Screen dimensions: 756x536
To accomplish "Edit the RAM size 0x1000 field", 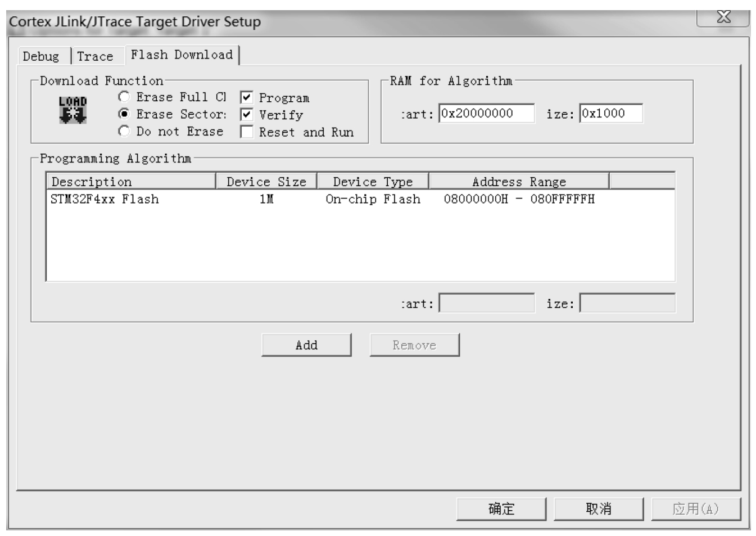I will (x=611, y=113).
